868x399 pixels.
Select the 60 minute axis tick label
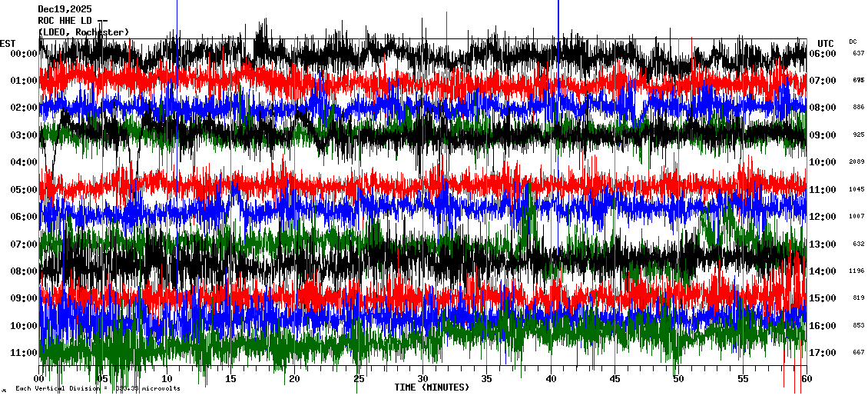click(x=806, y=379)
